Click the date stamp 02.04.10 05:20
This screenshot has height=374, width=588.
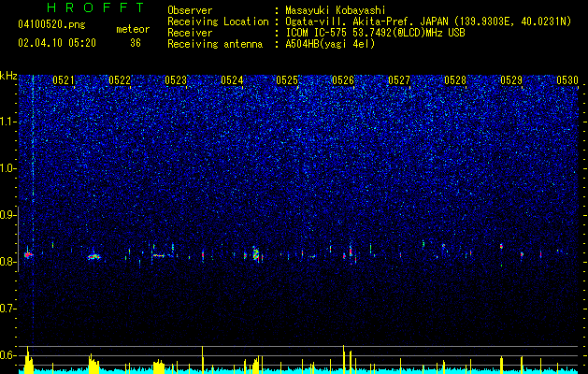(57, 43)
